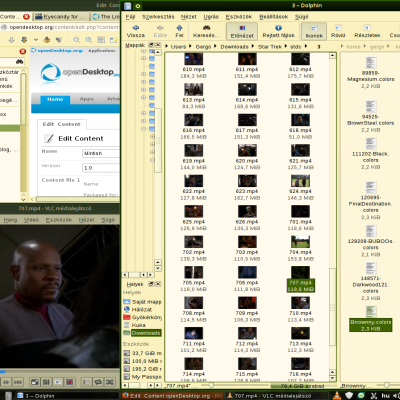Click VLC loop playback button

pyautogui.click(x=98, y=382)
